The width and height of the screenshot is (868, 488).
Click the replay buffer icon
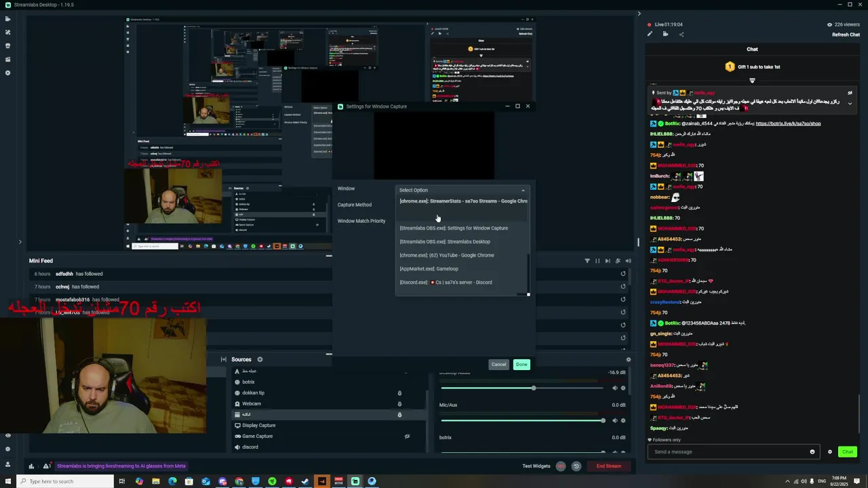[576, 466]
